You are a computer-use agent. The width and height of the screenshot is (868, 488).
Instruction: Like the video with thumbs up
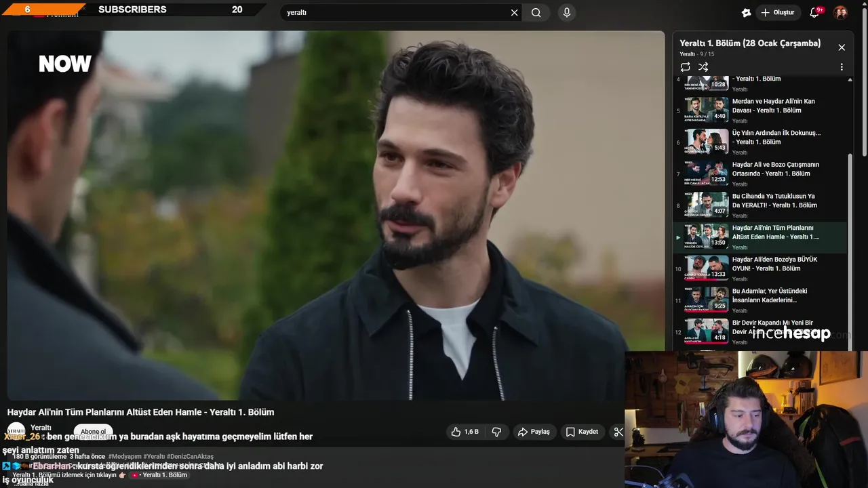tap(466, 432)
